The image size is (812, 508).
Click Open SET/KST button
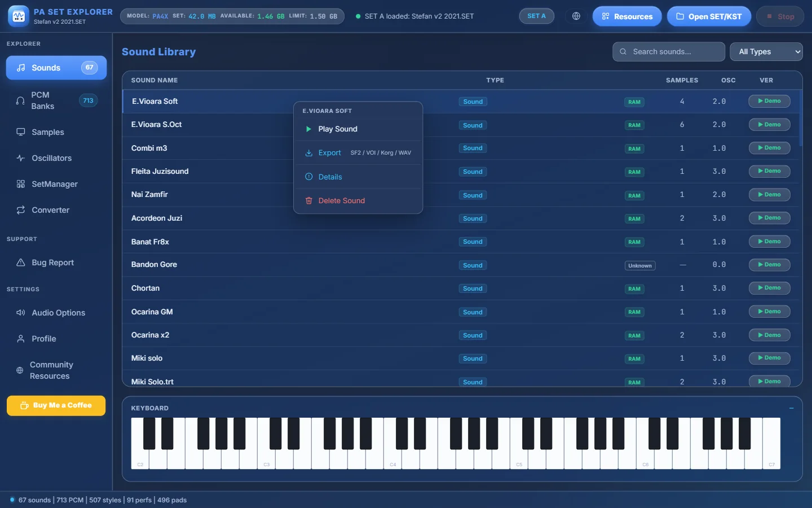[x=709, y=16]
